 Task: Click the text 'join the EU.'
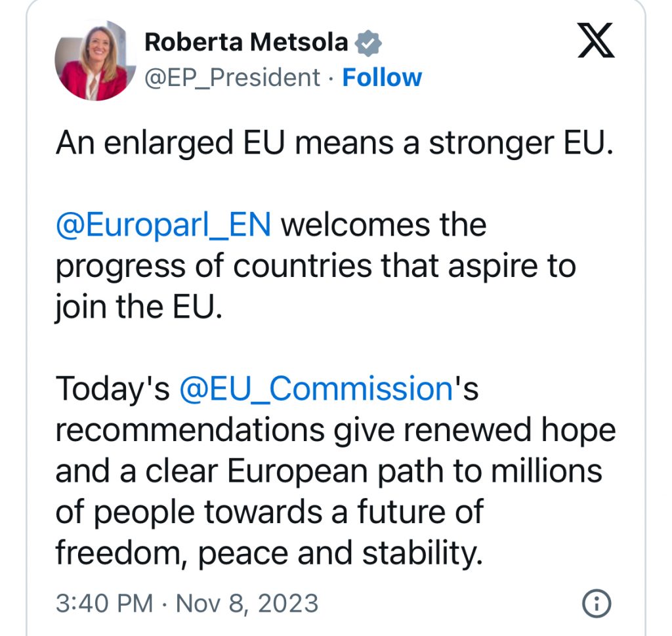139,307
